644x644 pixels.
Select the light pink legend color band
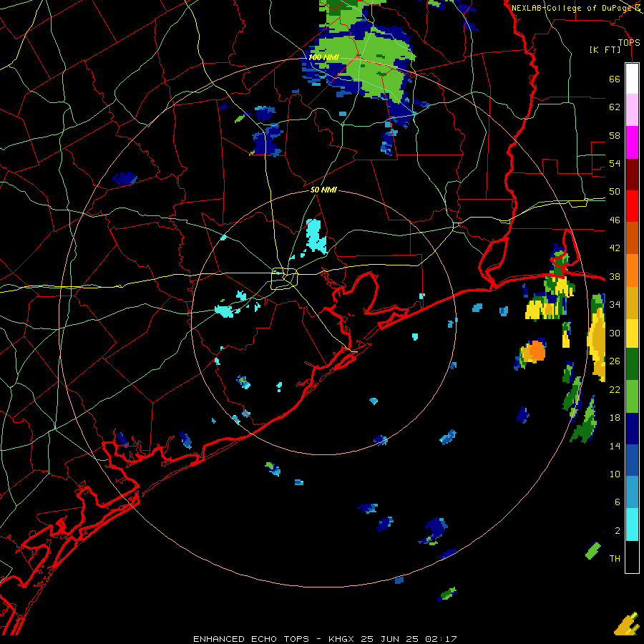point(632,110)
